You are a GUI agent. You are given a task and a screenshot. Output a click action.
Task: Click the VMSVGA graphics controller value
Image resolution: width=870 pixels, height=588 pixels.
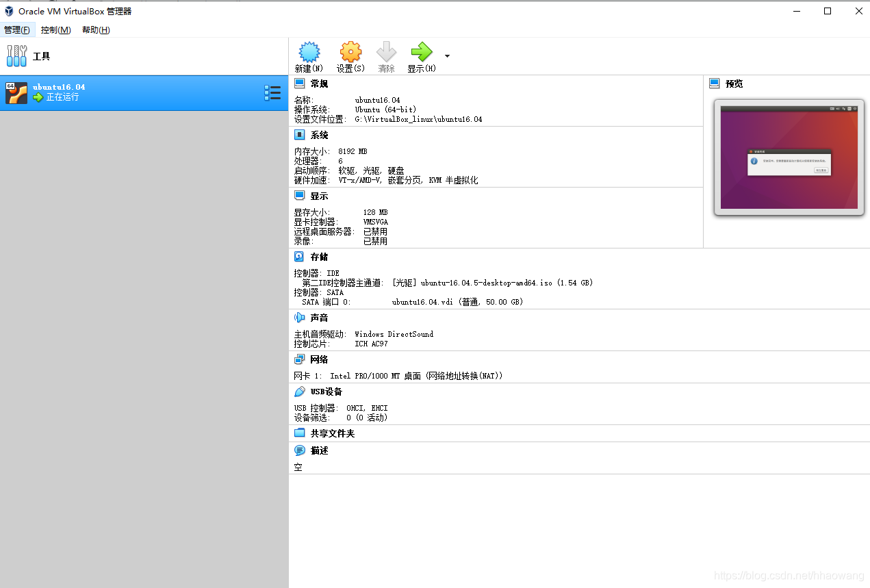(375, 222)
